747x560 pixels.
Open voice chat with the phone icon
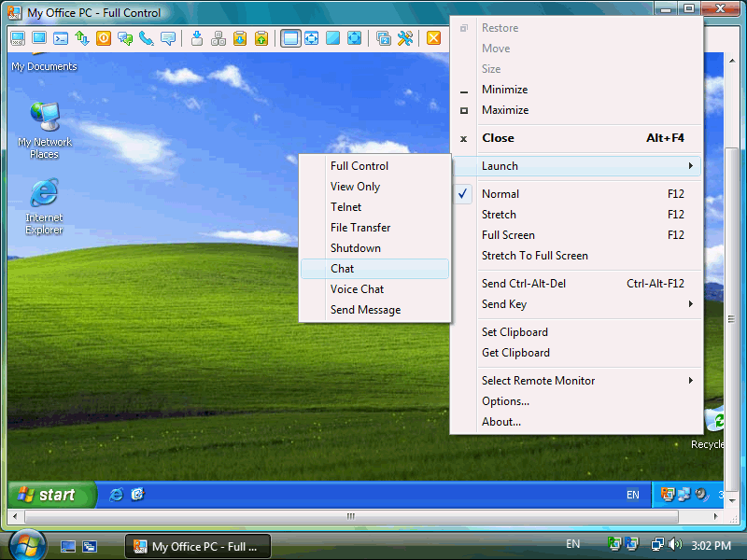[147, 38]
